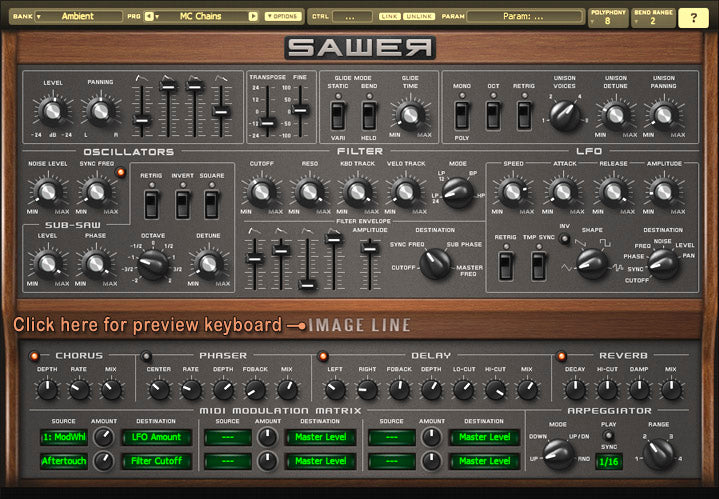The height and width of the screenshot is (499, 719).
Task: Click the preview keyboard link text
Action: pyautogui.click(x=147, y=326)
